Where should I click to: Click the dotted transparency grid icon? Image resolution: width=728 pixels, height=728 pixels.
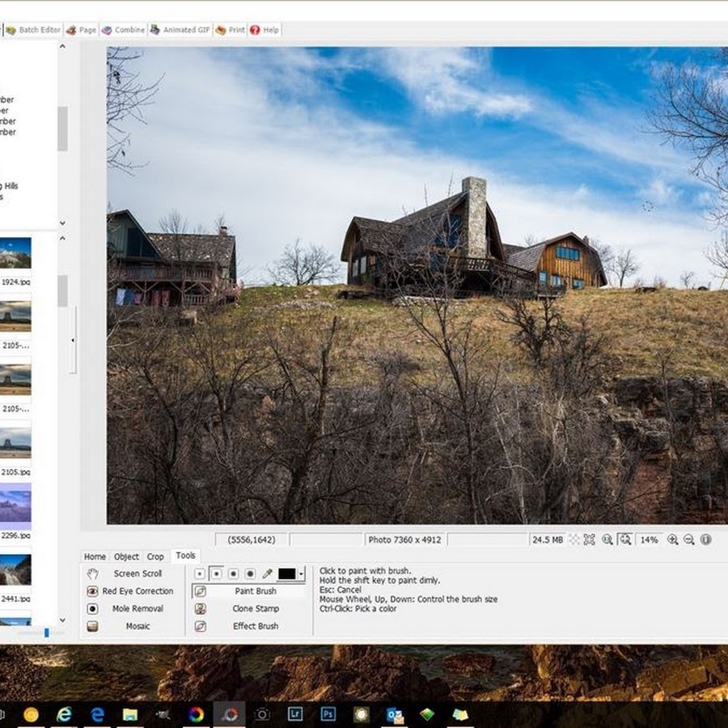[x=575, y=540]
